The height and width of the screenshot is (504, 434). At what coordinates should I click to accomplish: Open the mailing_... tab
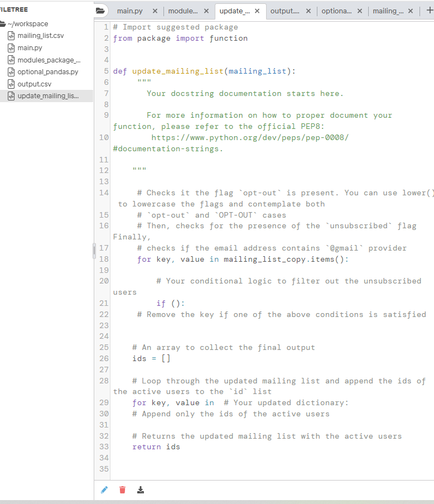tap(388, 11)
